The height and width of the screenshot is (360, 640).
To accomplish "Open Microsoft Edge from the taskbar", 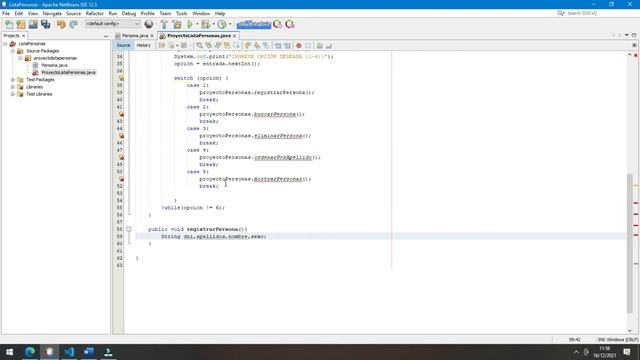I will point(30,352).
